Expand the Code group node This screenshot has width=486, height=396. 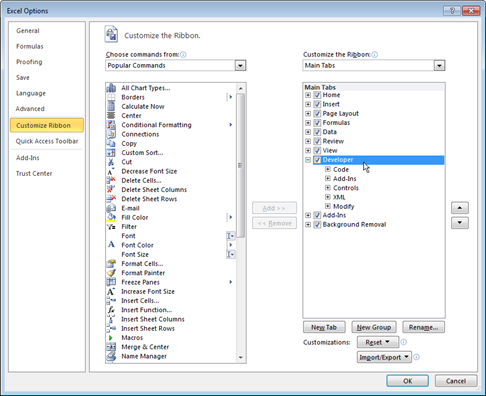(328, 169)
